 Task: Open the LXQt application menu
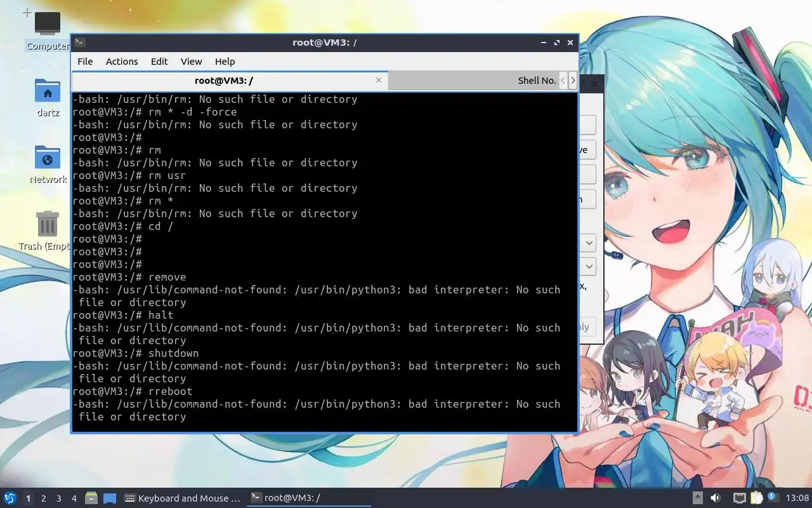pos(10,498)
